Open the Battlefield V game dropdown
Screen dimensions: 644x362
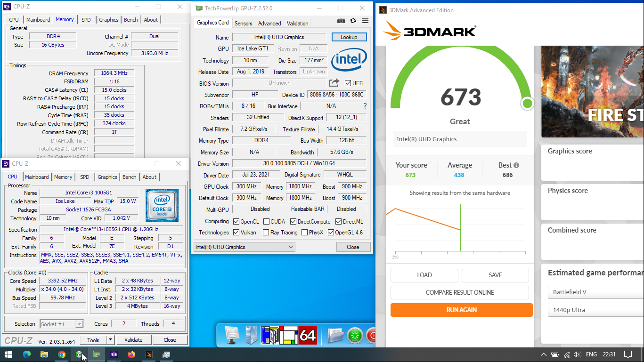595,292
